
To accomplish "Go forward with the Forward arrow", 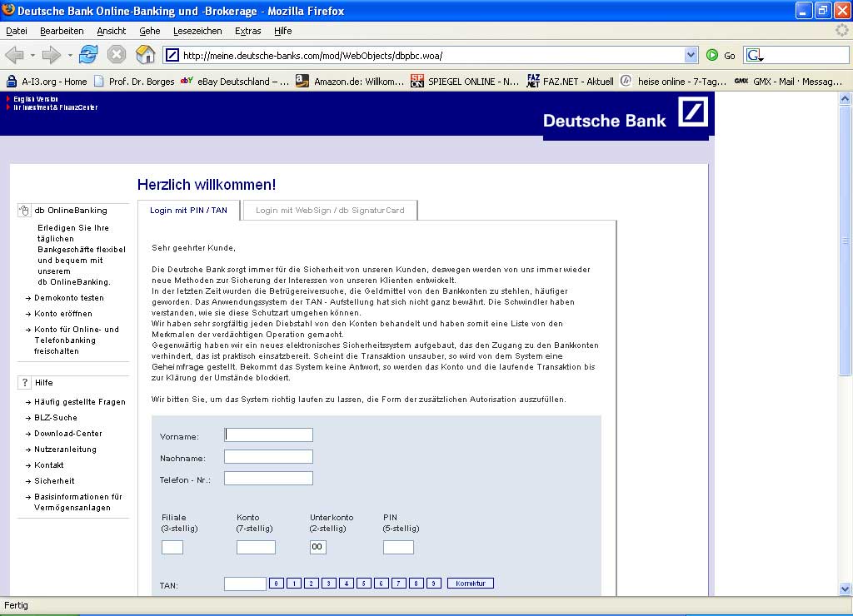I will (52, 55).
